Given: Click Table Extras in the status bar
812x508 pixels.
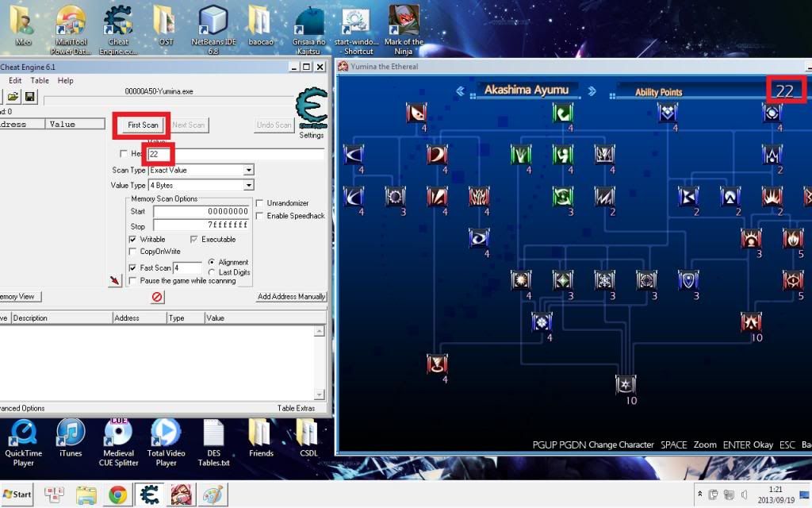Looking at the screenshot, I should tap(296, 408).
